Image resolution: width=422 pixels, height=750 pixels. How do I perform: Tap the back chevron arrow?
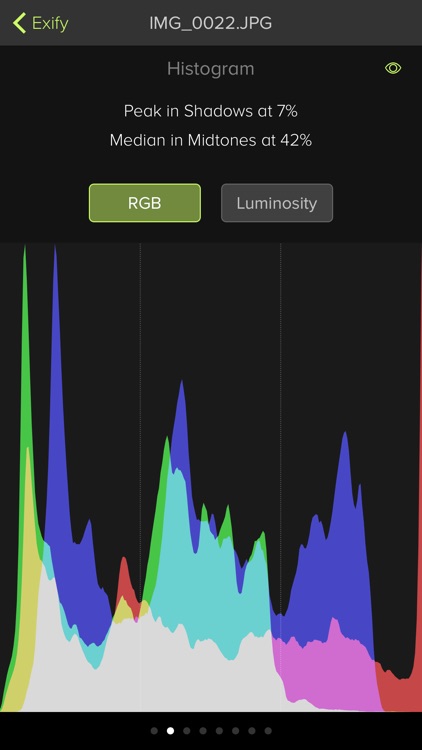point(19,23)
